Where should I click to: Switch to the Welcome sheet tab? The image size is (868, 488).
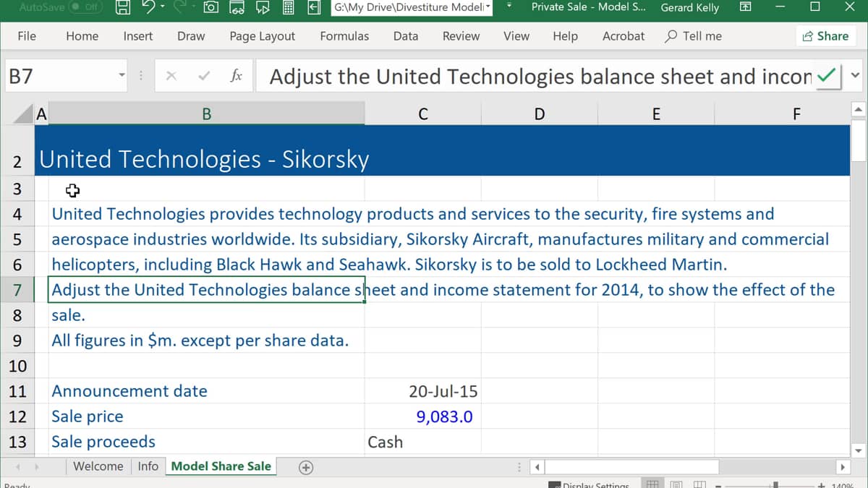(x=98, y=466)
